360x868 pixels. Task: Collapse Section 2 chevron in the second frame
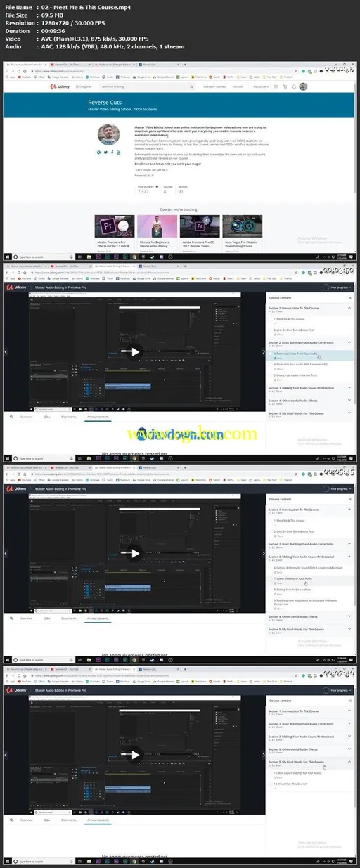coord(349,343)
